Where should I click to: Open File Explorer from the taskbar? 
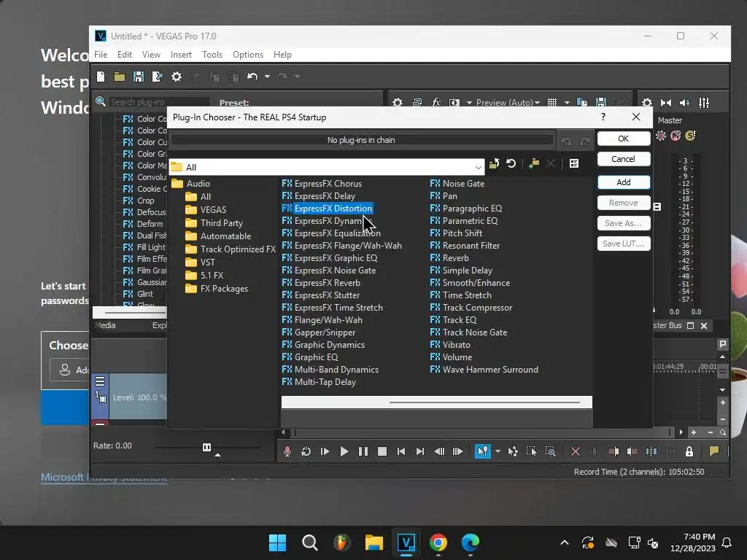tap(374, 542)
